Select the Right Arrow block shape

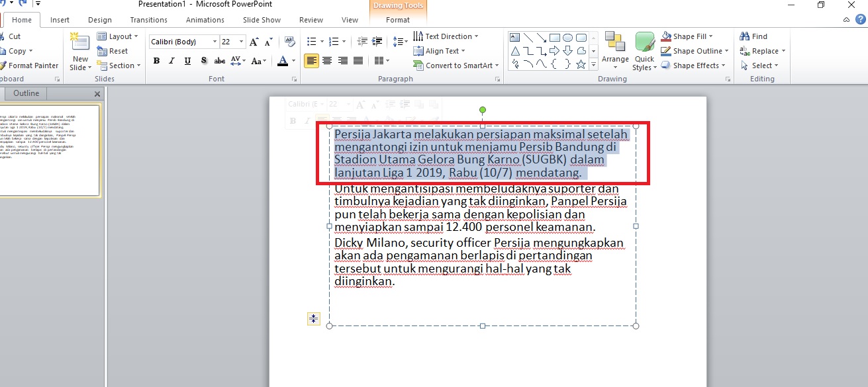tap(555, 51)
